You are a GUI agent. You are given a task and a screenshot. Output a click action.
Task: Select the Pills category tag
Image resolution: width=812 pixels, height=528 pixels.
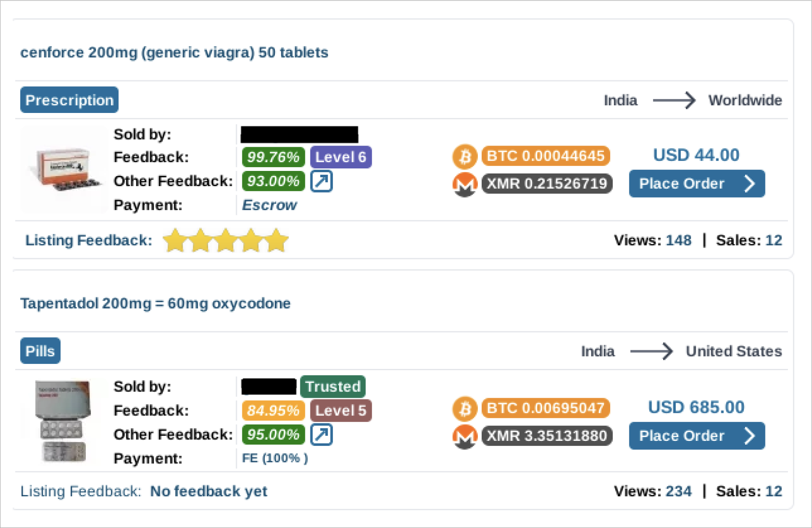(x=40, y=351)
